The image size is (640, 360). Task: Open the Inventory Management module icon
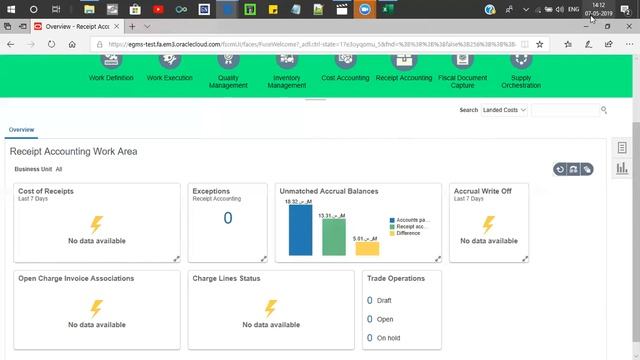tap(287, 60)
